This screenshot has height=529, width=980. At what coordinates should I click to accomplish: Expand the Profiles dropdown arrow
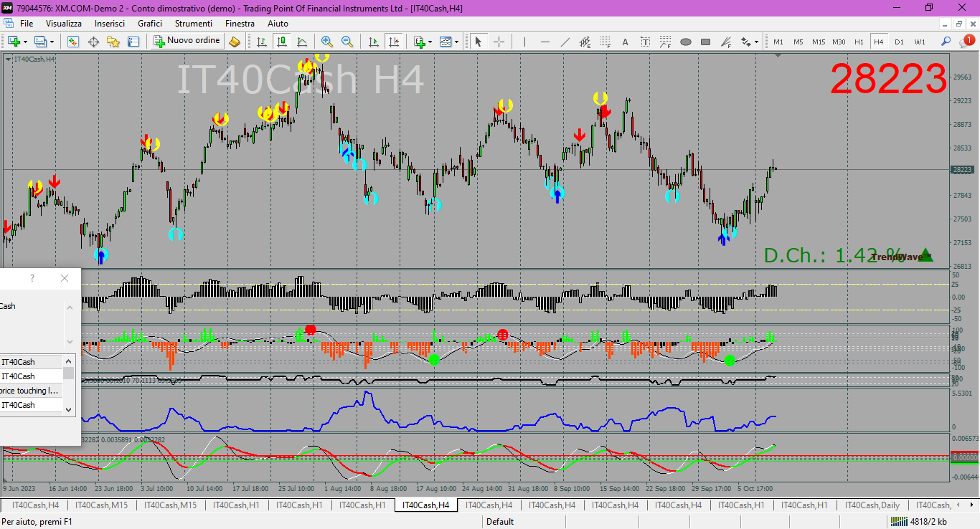point(52,42)
